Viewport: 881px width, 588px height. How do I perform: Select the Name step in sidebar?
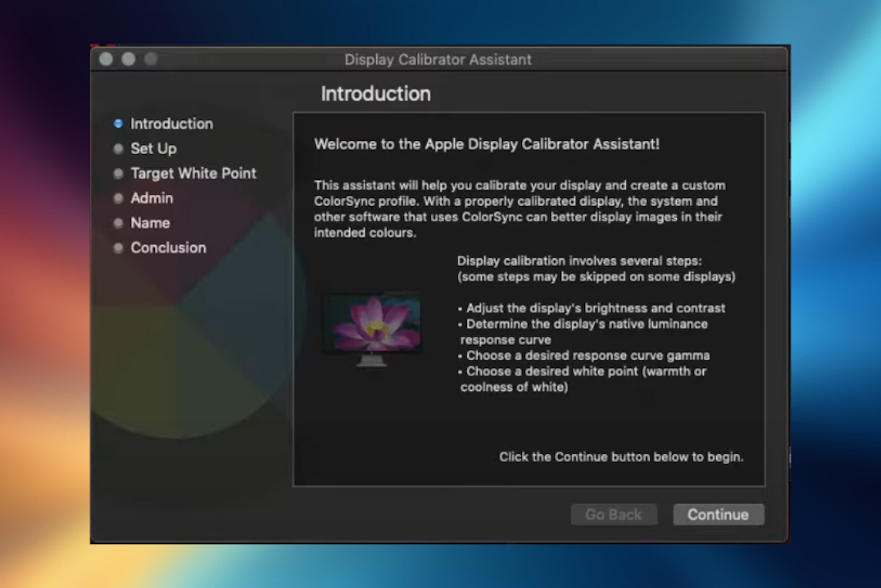tap(150, 223)
